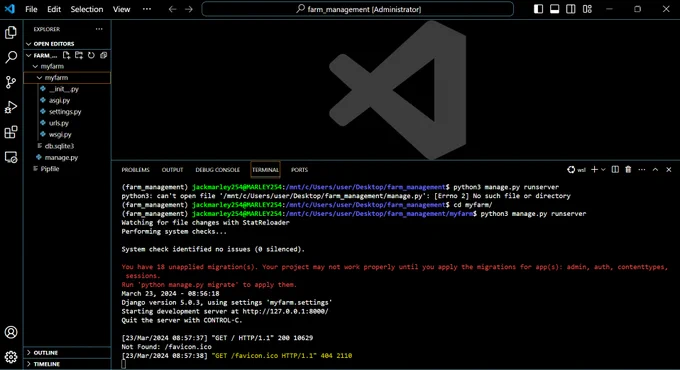The width and height of the screenshot is (680, 370).
Task: Open __init__.py in the explorer
Action: click(68, 89)
